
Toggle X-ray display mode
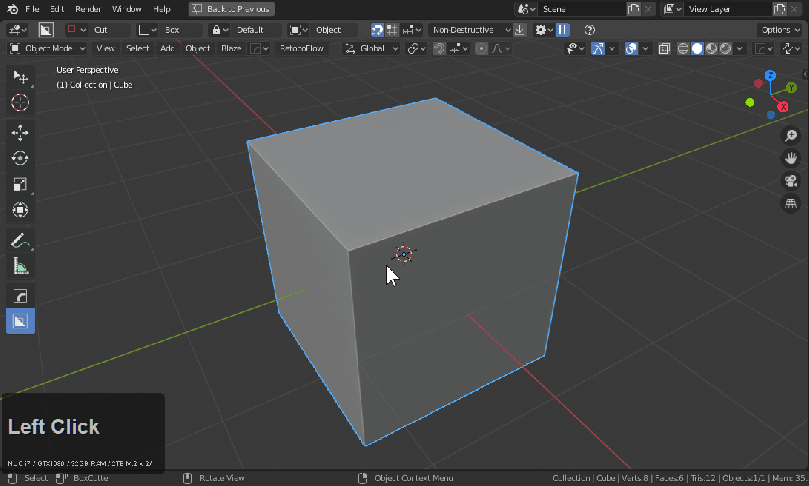tap(664, 48)
